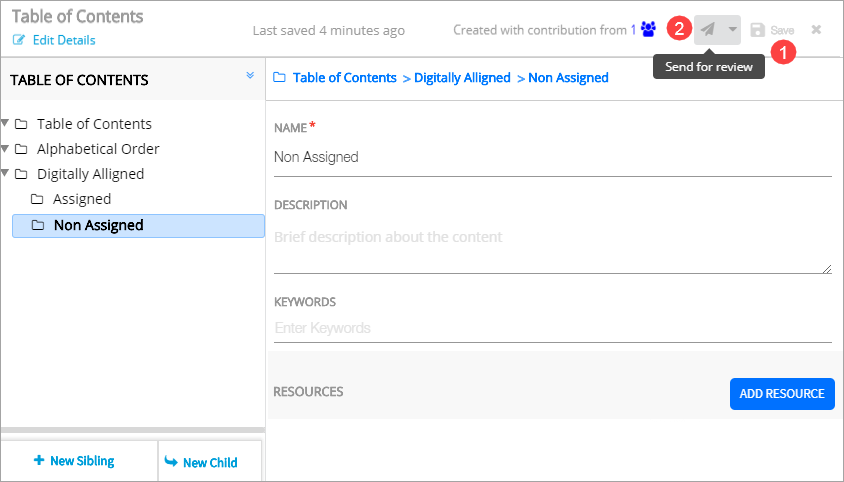Click the Send for review paper plane icon
Viewport: 844px width, 482px height.
pos(708,30)
